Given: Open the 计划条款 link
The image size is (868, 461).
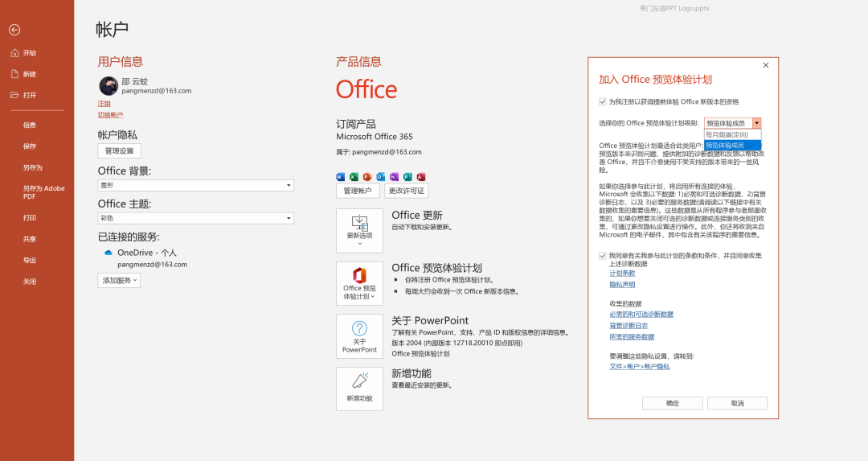Looking at the screenshot, I should 622,274.
